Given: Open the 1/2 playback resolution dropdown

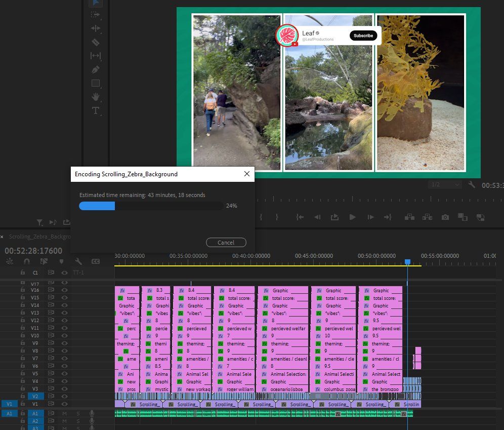Looking at the screenshot, I should pyautogui.click(x=445, y=185).
